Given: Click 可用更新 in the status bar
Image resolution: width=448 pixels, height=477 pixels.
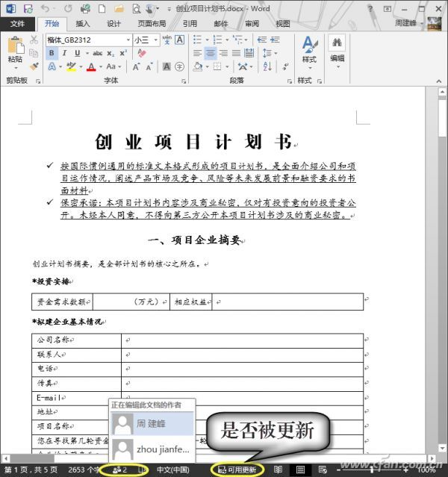Looking at the screenshot, I should click(x=237, y=470).
